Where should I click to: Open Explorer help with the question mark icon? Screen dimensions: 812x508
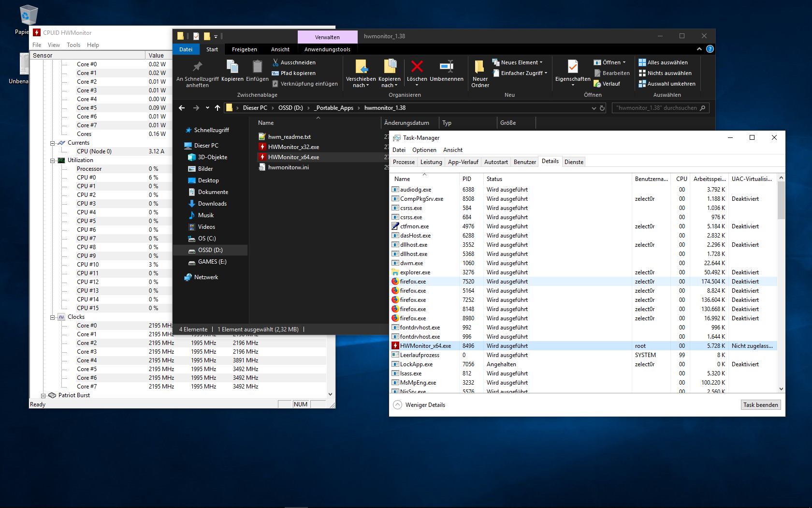(x=710, y=49)
